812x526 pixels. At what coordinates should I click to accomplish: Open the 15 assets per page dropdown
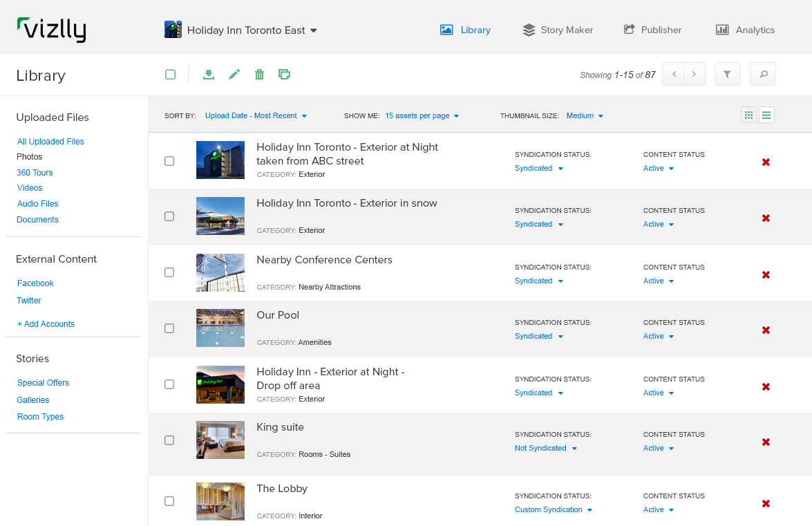[422, 115]
